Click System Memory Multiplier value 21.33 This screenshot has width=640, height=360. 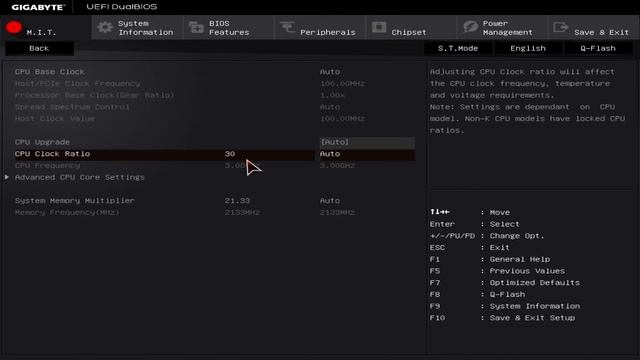pos(237,201)
